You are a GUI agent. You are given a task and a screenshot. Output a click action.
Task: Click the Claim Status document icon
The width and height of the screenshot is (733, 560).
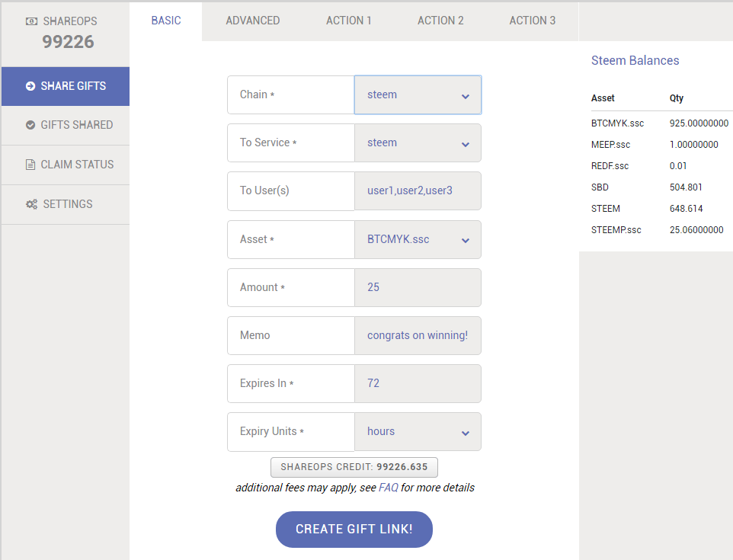click(x=30, y=165)
